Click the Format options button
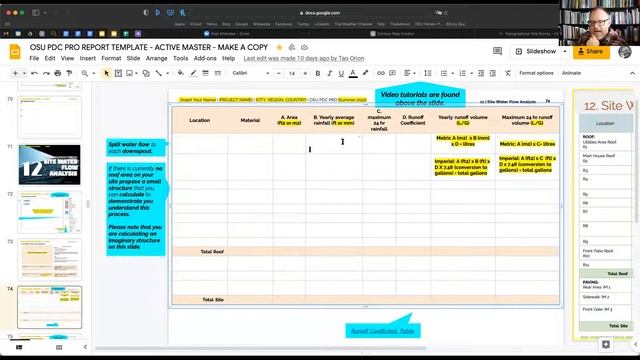 tap(536, 73)
